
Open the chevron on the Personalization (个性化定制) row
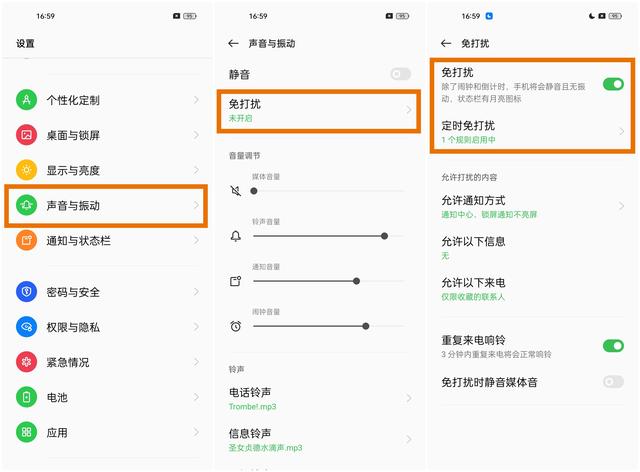coord(196,100)
